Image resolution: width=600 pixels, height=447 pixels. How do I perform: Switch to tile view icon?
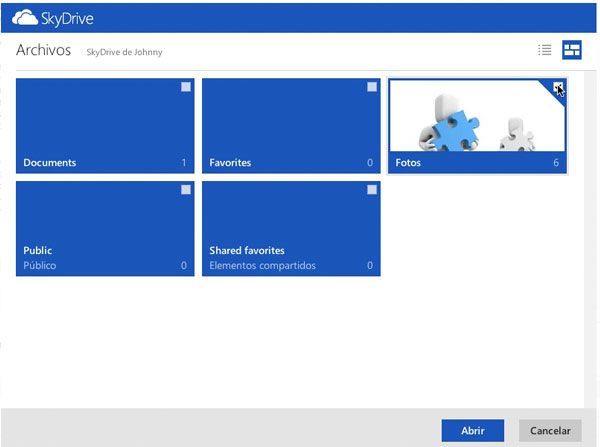tap(572, 50)
